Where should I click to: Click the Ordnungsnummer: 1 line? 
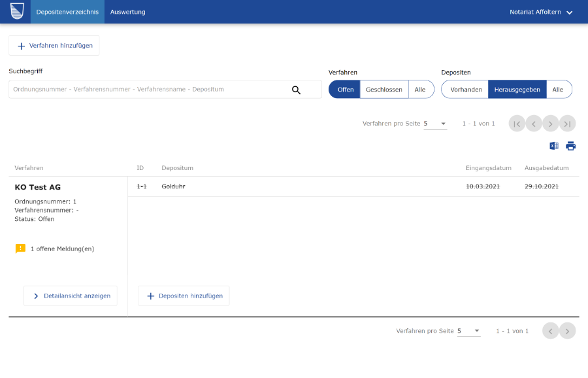point(45,201)
